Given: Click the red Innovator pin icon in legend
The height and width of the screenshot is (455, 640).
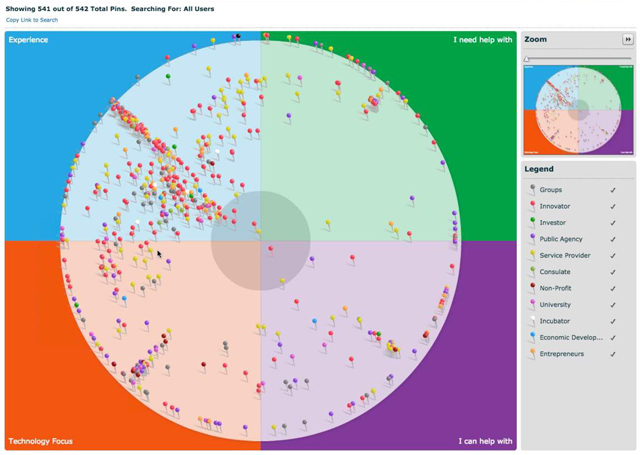Looking at the screenshot, I should pos(533,206).
